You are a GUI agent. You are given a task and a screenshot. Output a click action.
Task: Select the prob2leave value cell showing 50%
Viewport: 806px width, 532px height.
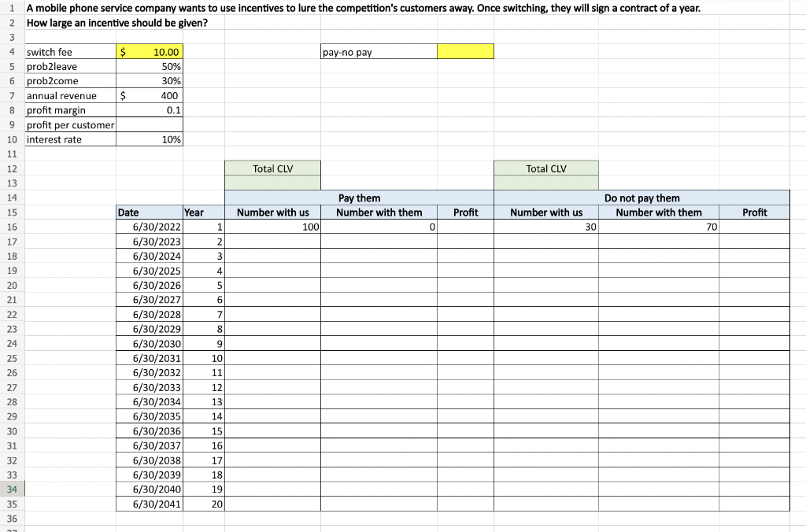tap(150, 66)
